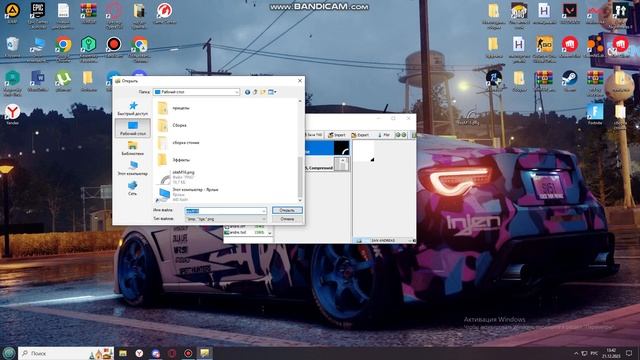The width and height of the screenshot is (640, 360).
Task: Open the View menu dropdown in the Open dialog
Action: coord(272,92)
